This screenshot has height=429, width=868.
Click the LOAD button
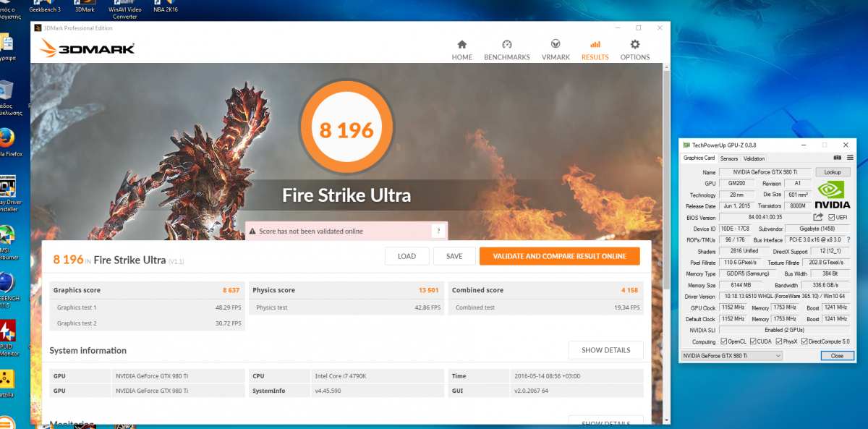pyautogui.click(x=407, y=256)
